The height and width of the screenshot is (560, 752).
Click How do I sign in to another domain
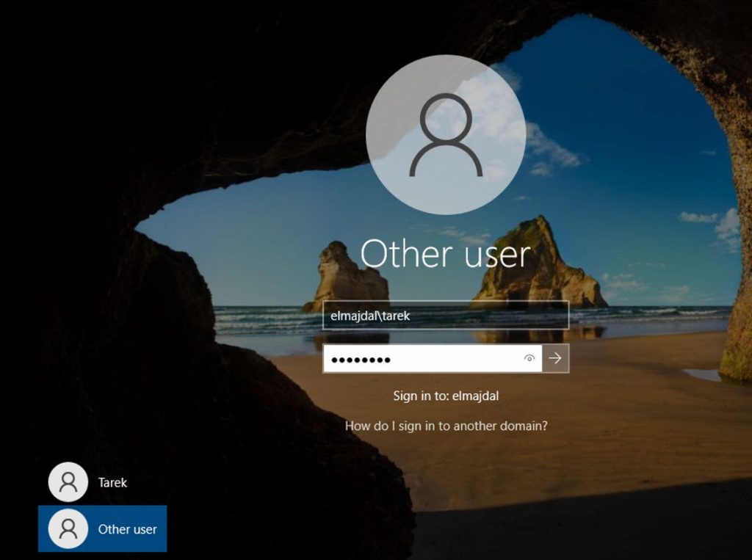pos(446,424)
